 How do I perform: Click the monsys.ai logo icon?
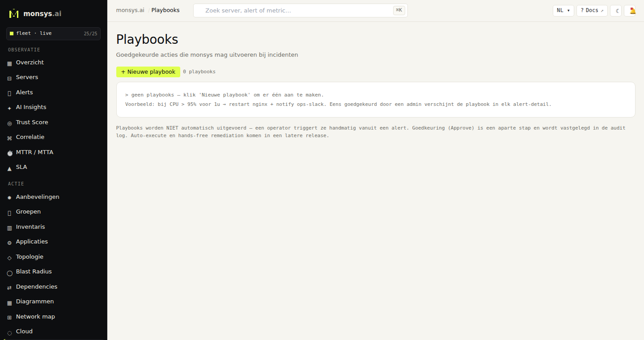[14, 13]
